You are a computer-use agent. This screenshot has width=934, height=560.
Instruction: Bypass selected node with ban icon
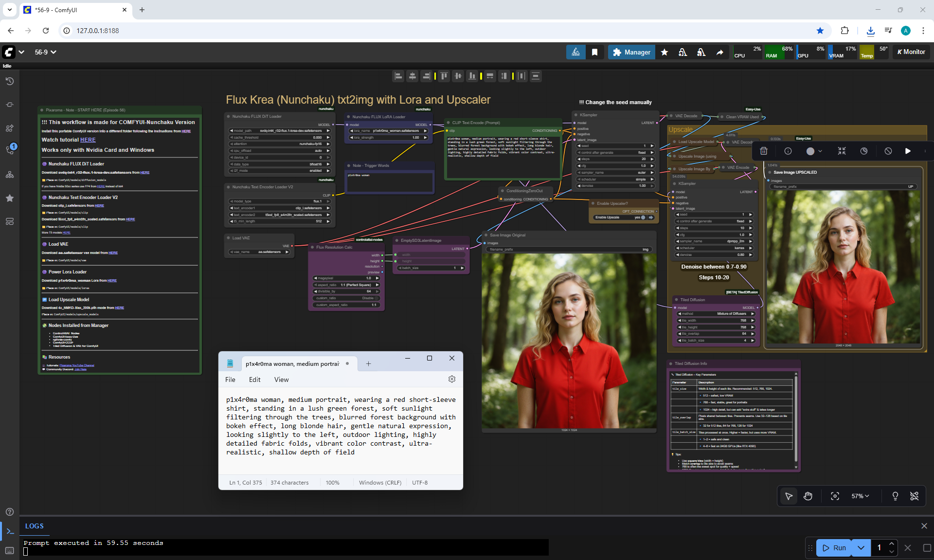click(x=888, y=151)
